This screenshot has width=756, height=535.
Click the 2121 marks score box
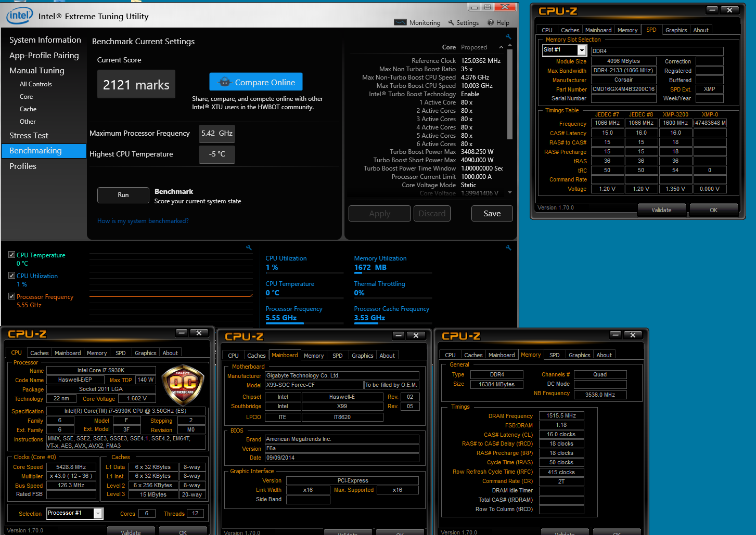point(136,84)
